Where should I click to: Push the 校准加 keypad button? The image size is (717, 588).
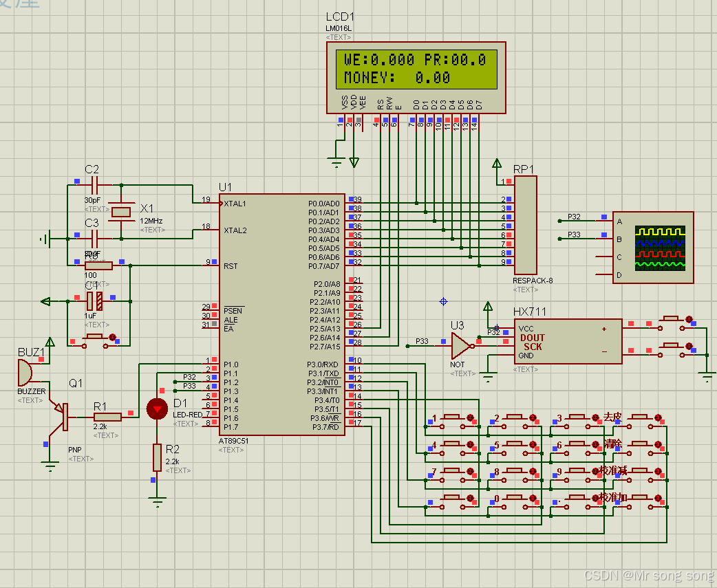point(640,502)
